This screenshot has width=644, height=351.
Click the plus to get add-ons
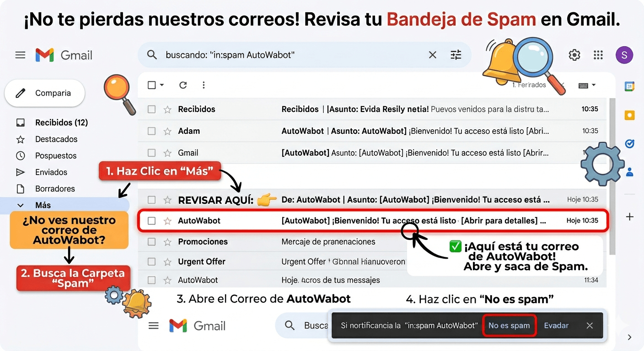(630, 217)
